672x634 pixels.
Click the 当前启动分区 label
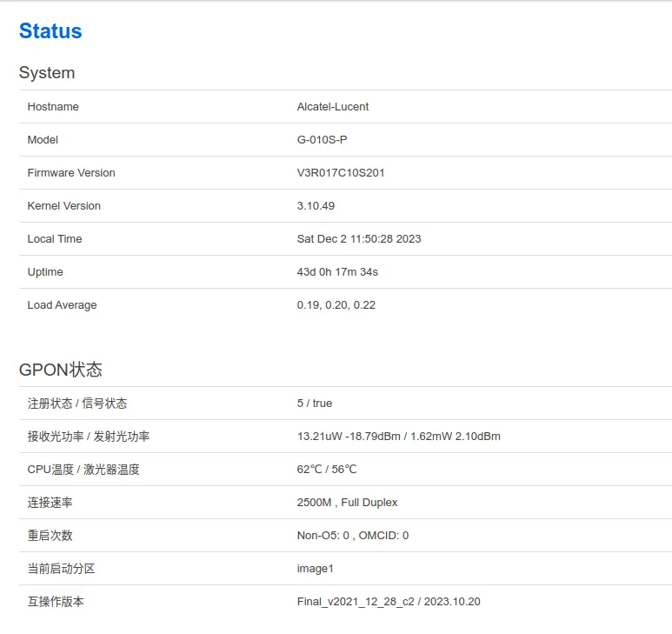point(61,569)
